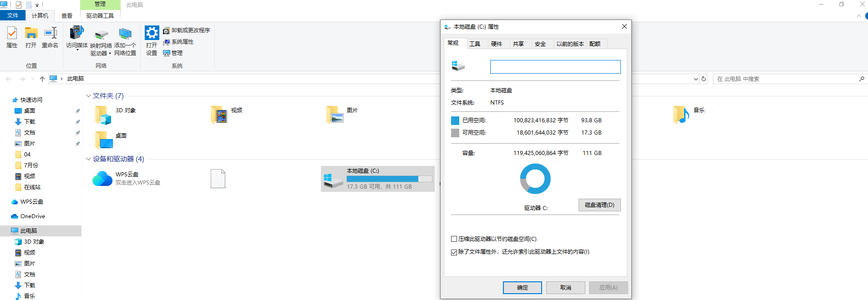This screenshot has width=868, height=300.
Task: Open OneDrive in the navigation pane
Action: point(33,216)
